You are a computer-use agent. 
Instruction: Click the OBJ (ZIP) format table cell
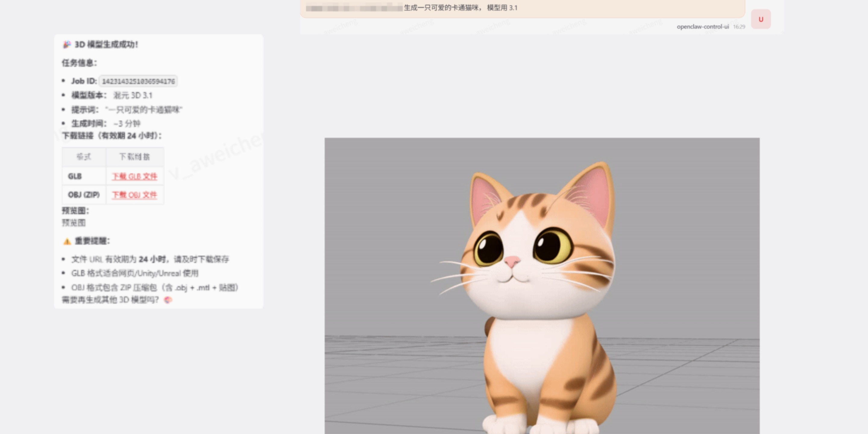(x=83, y=195)
